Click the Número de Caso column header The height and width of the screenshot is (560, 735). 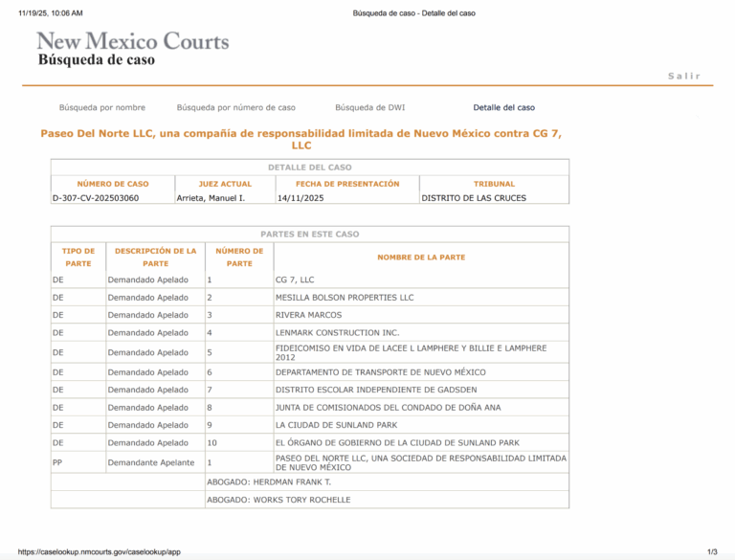pyautogui.click(x=113, y=184)
